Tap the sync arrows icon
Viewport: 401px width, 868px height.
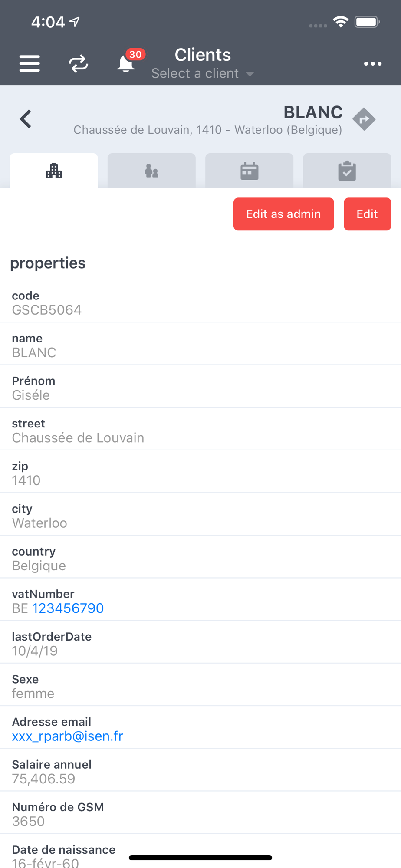[x=79, y=64]
